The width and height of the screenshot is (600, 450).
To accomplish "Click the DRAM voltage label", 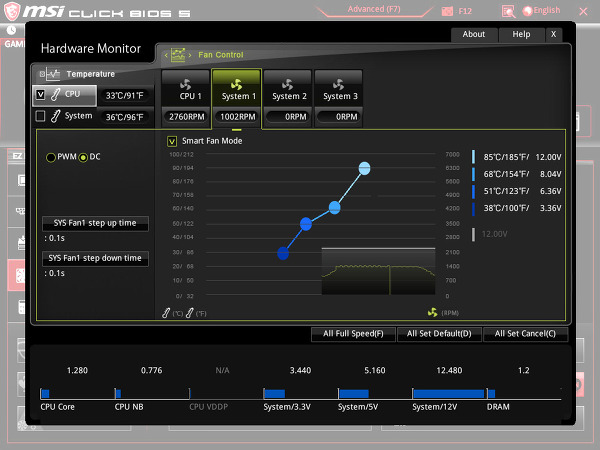I will (498, 407).
